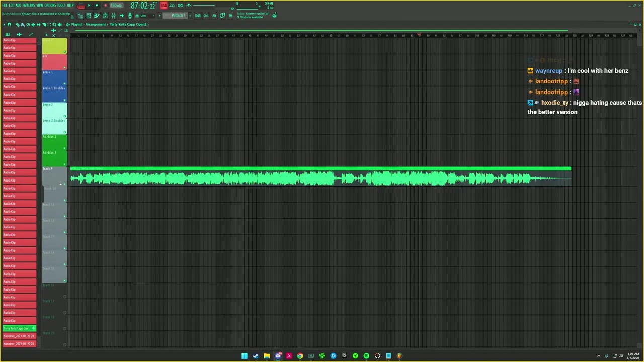
Task: Click the Play button in transport
Action: point(89,6)
